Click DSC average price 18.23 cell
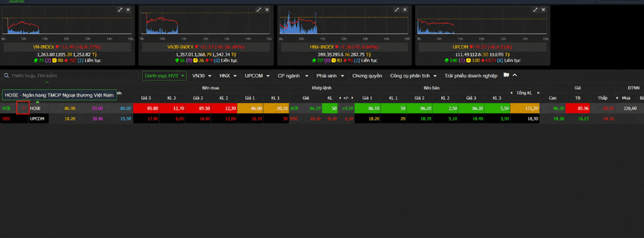The height and width of the screenshot is (238, 644). click(577, 118)
